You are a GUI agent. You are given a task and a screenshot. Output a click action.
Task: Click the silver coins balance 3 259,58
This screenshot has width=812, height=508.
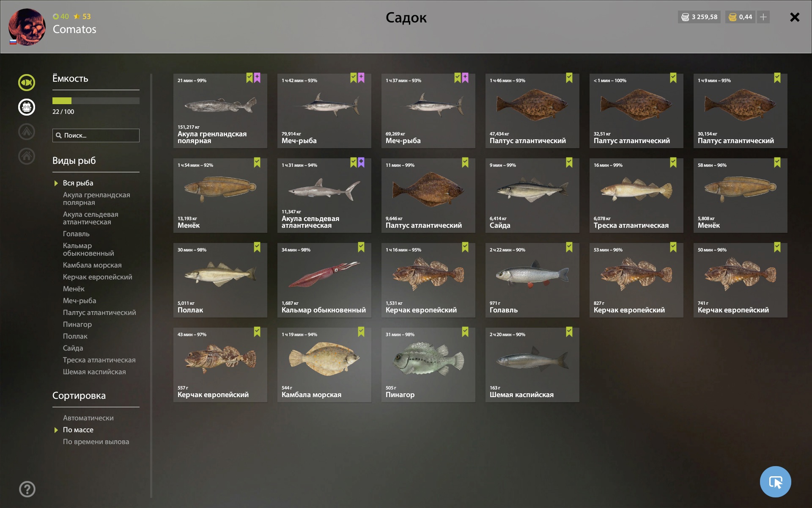coord(699,17)
